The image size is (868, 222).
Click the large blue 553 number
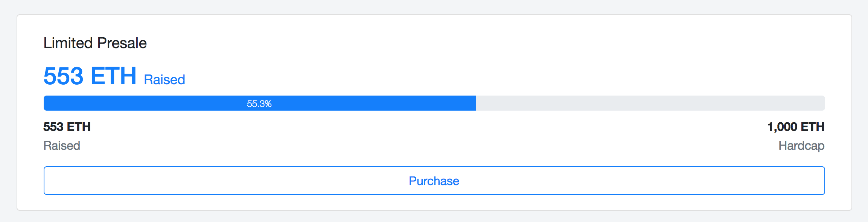point(63,76)
